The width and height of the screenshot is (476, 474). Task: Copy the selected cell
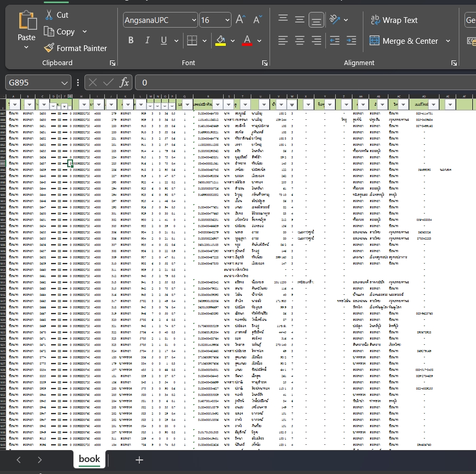coord(49,31)
